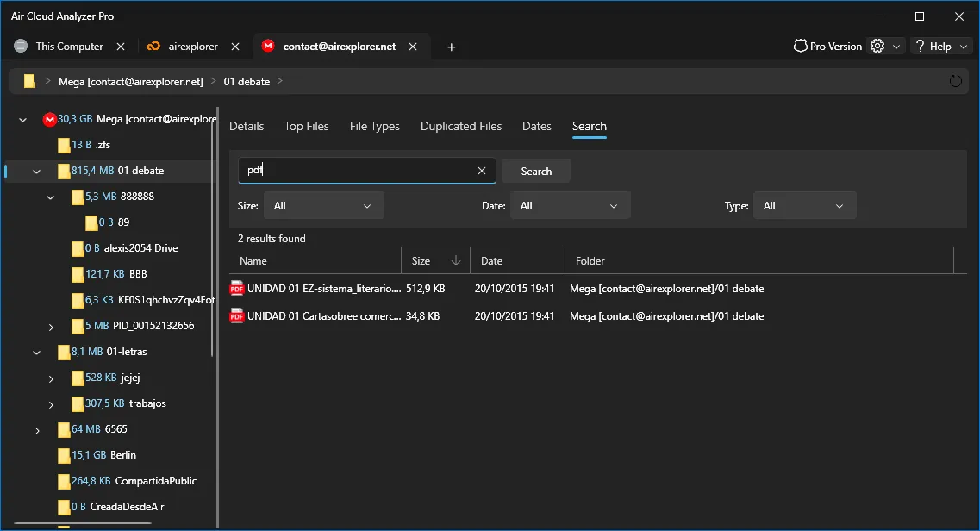Image resolution: width=980 pixels, height=531 pixels.
Task: Collapse the 01-letras folder
Action: pos(37,353)
